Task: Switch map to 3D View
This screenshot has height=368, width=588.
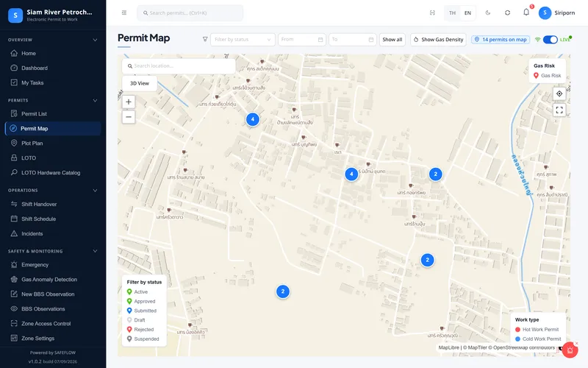Action: [140, 83]
